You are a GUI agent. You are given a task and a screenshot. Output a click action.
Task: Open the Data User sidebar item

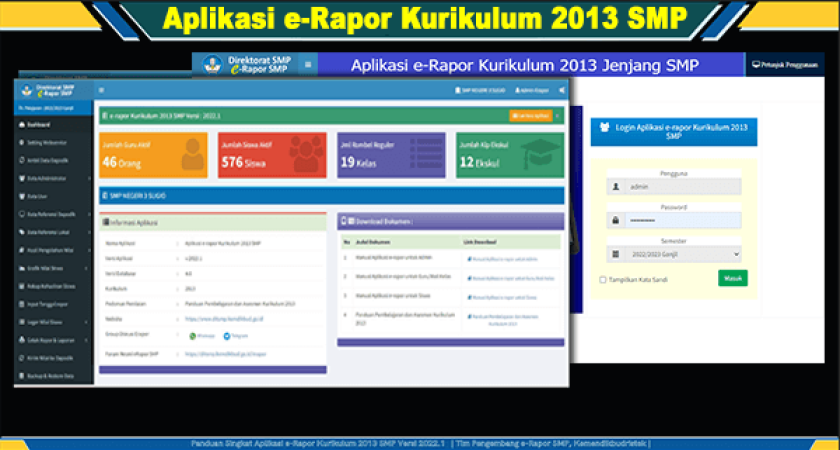tap(40, 196)
